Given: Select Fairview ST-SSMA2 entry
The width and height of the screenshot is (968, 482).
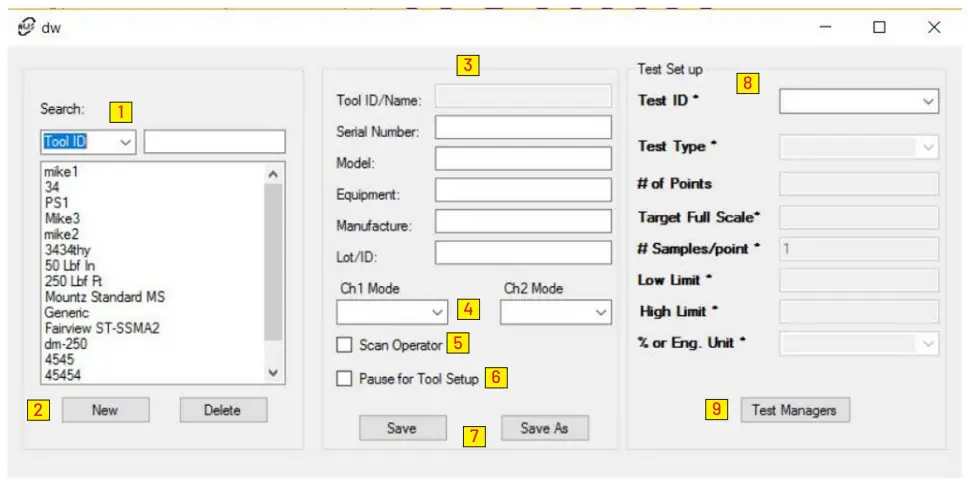Looking at the screenshot, I should click(102, 328).
